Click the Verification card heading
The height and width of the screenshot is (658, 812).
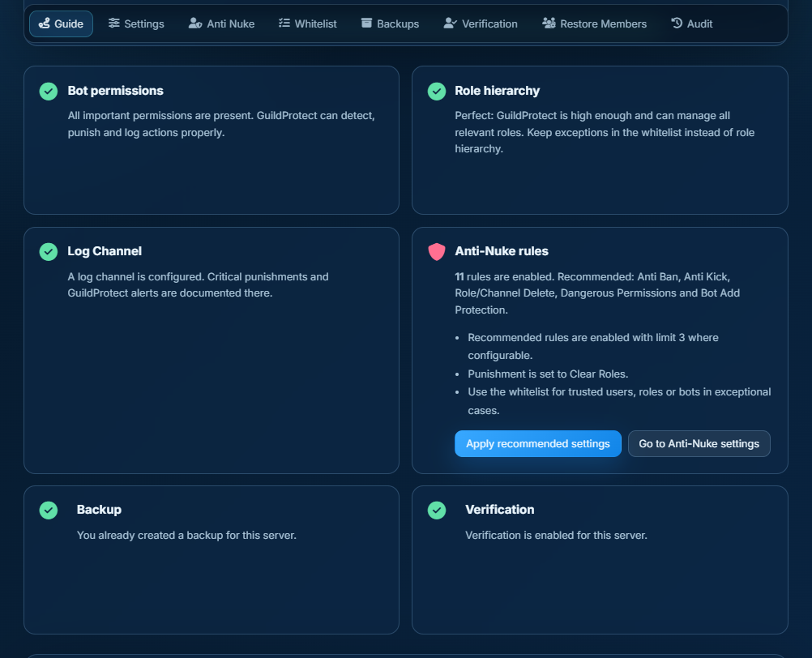click(x=500, y=510)
